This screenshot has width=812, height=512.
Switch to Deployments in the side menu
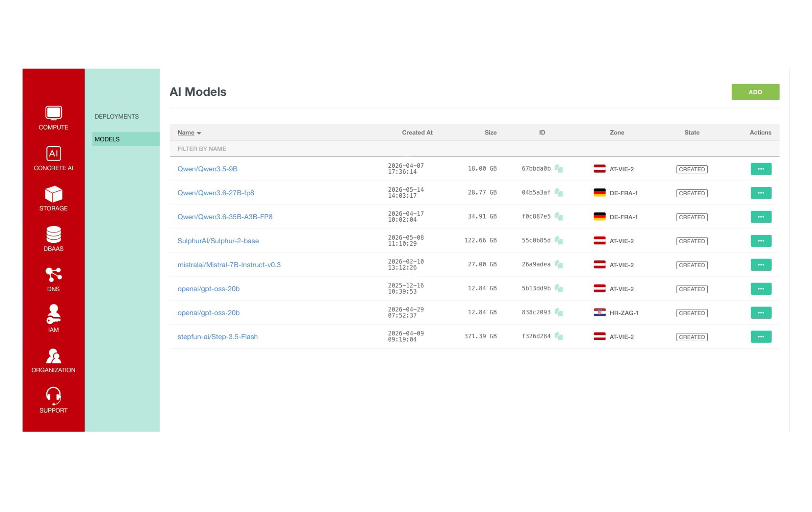[x=117, y=117]
